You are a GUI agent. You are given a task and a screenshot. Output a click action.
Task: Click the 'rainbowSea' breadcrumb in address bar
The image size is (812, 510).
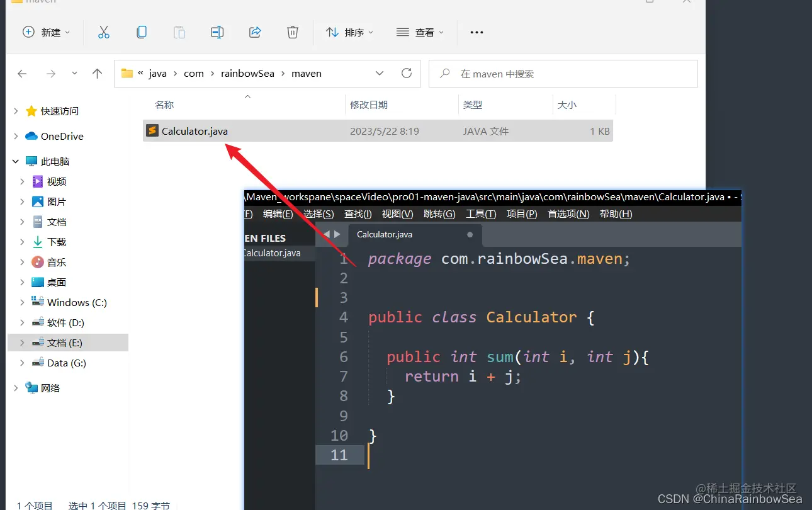(x=247, y=74)
